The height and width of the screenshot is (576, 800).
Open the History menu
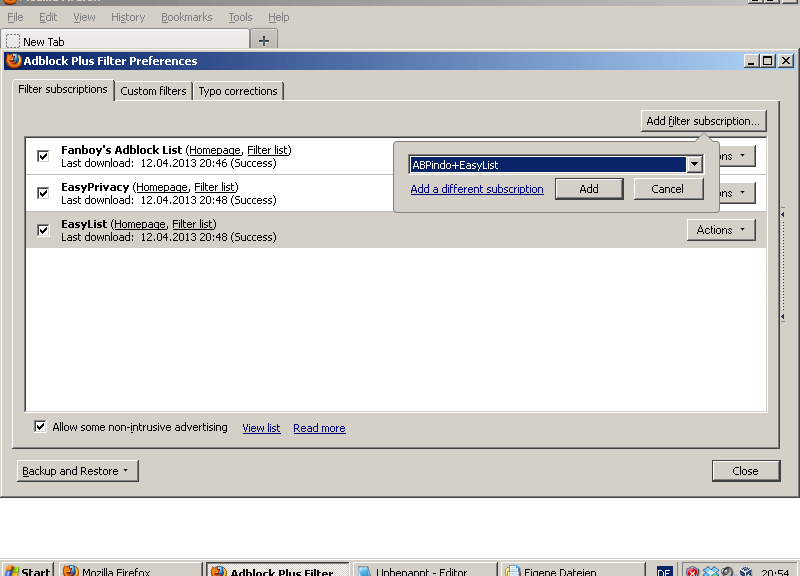(x=128, y=17)
